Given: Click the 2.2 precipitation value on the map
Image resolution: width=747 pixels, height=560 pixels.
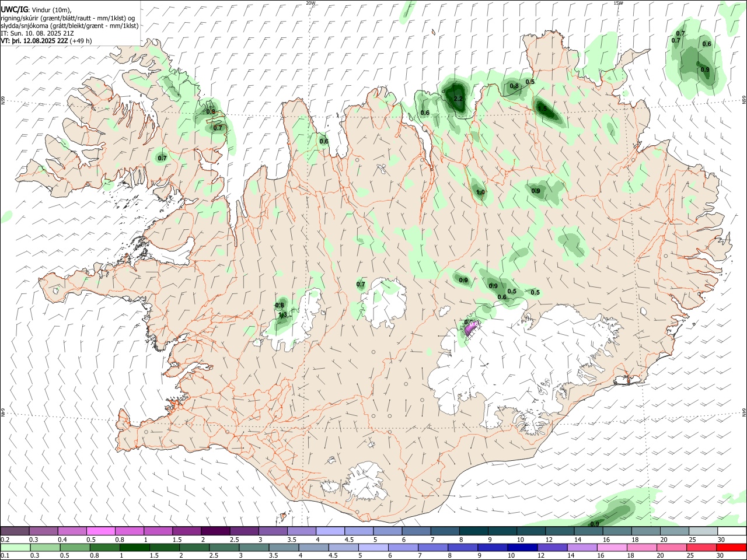Looking at the screenshot, I should tap(458, 99).
